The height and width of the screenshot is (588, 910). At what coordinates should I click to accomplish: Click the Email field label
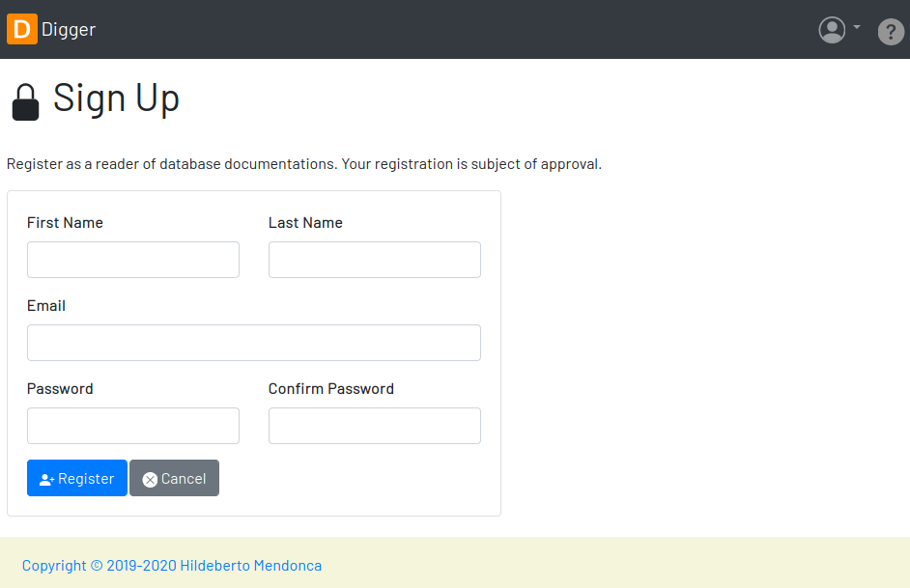point(46,306)
